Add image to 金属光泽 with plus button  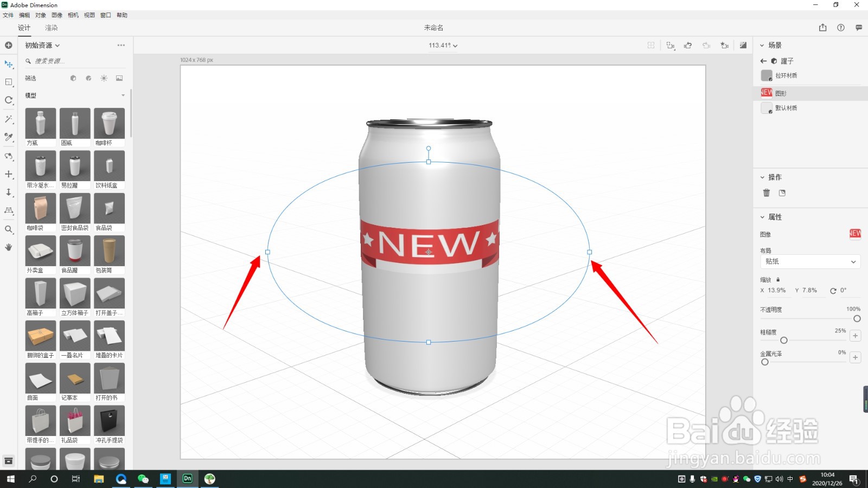click(x=856, y=357)
